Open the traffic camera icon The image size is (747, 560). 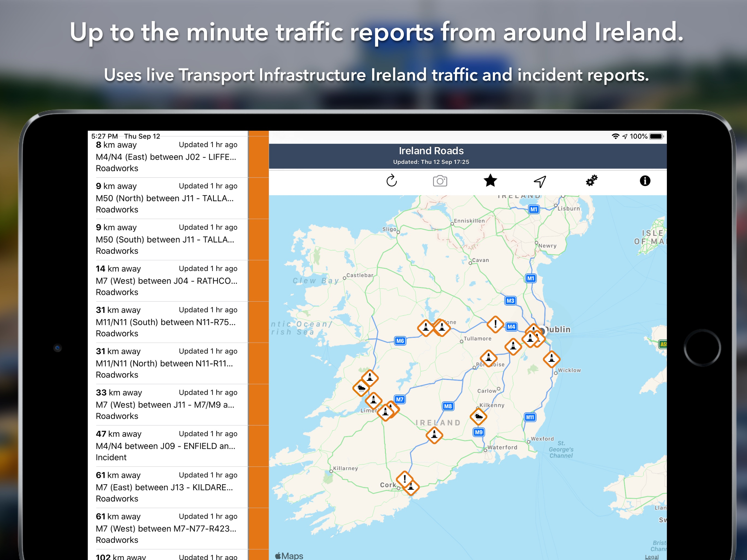[x=440, y=181]
